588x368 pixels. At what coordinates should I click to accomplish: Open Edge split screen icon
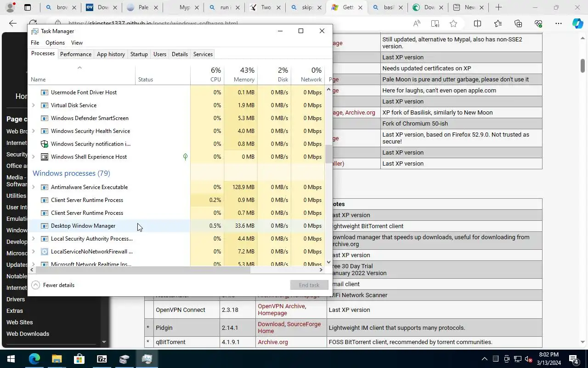(x=477, y=23)
